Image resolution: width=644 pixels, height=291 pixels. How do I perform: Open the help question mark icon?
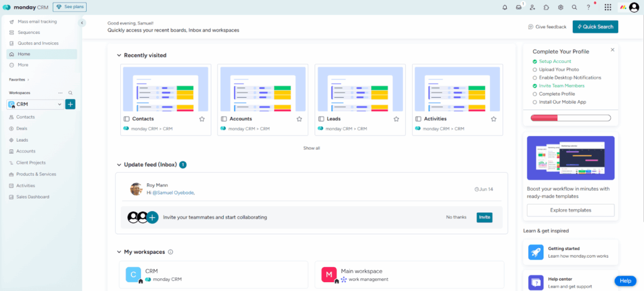coord(589,8)
